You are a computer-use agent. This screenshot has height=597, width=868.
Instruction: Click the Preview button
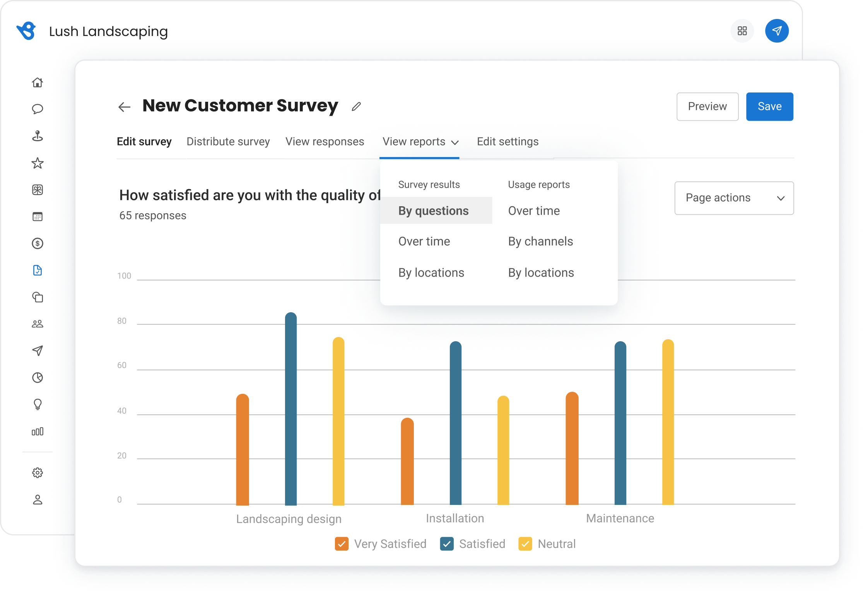tap(707, 106)
